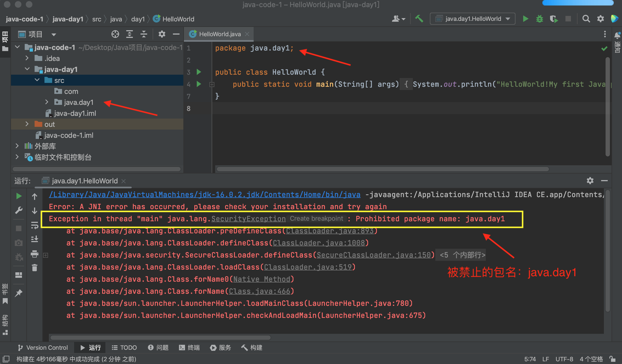The height and width of the screenshot is (364, 622).
Task: Restore layout icon in run panel
Action: pos(19,275)
